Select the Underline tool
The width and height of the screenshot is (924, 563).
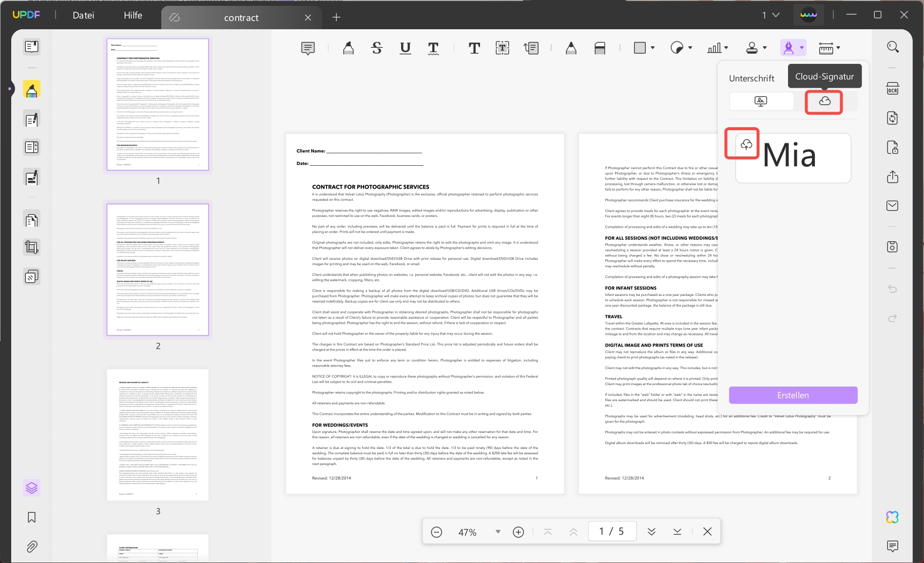[x=405, y=48]
